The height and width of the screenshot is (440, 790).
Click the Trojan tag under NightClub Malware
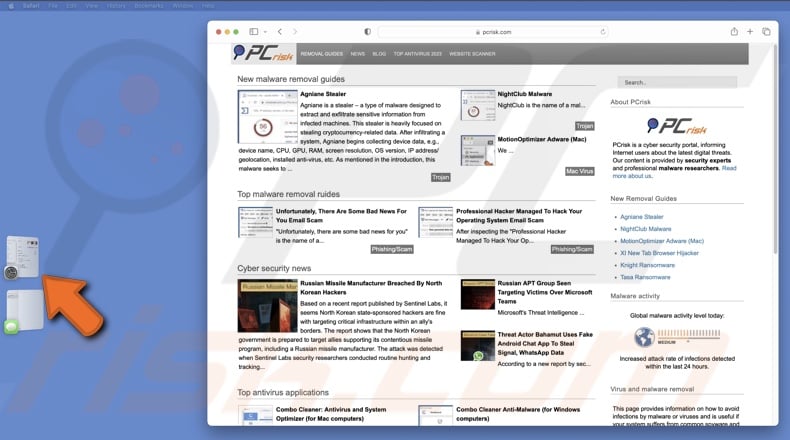pos(584,126)
